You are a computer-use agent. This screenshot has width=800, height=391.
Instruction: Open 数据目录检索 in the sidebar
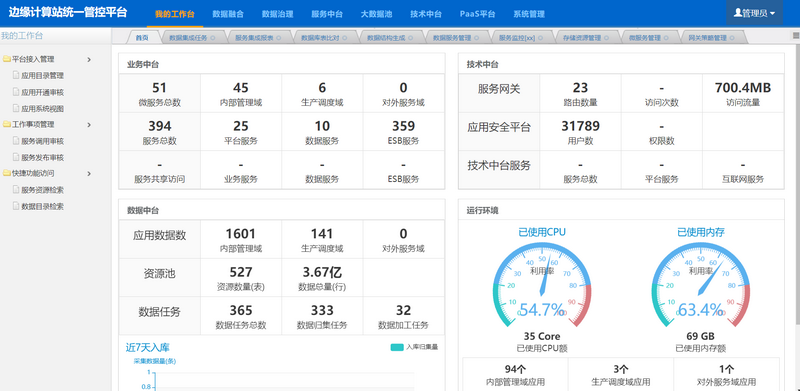(42, 207)
